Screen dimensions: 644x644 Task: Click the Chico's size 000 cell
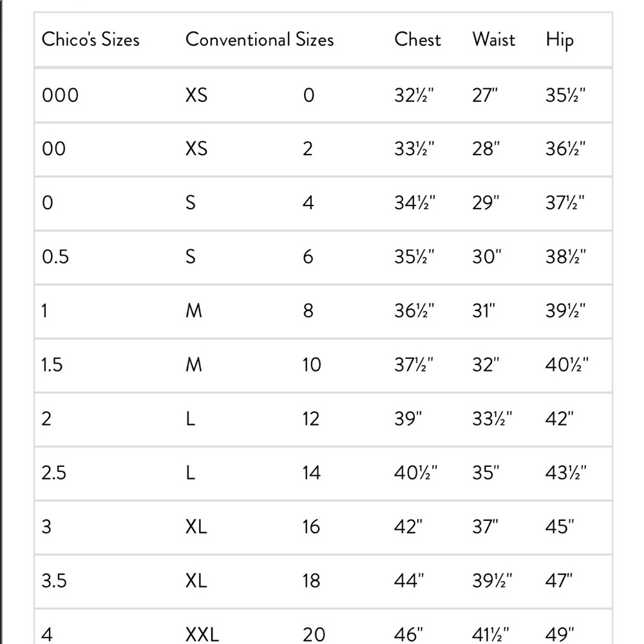60,95
